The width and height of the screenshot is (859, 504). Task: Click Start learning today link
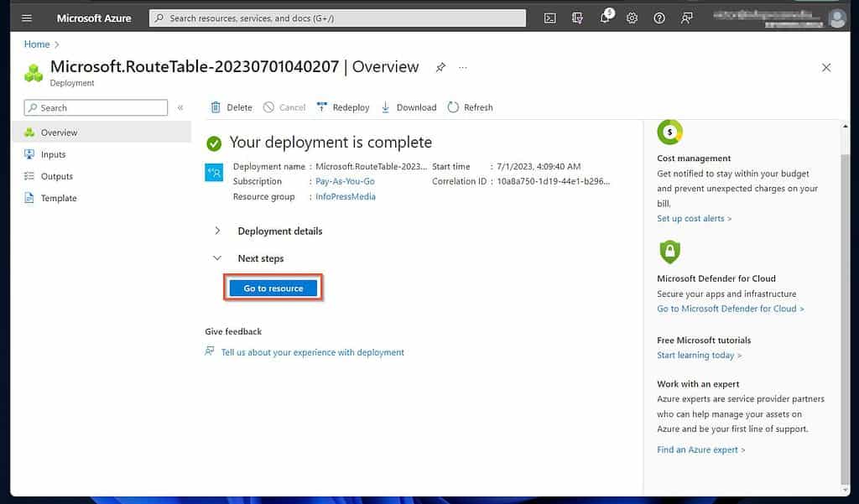point(700,355)
